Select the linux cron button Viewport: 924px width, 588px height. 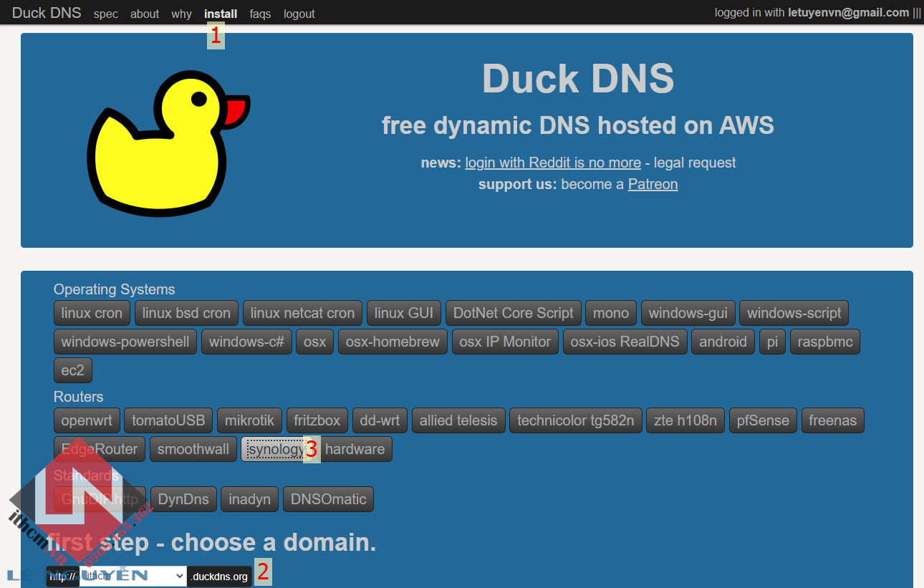(x=92, y=313)
